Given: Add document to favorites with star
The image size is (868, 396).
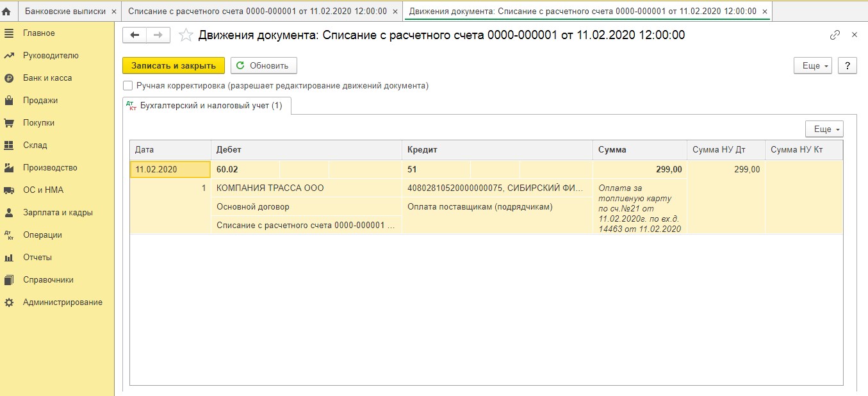Looking at the screenshot, I should tap(186, 35).
